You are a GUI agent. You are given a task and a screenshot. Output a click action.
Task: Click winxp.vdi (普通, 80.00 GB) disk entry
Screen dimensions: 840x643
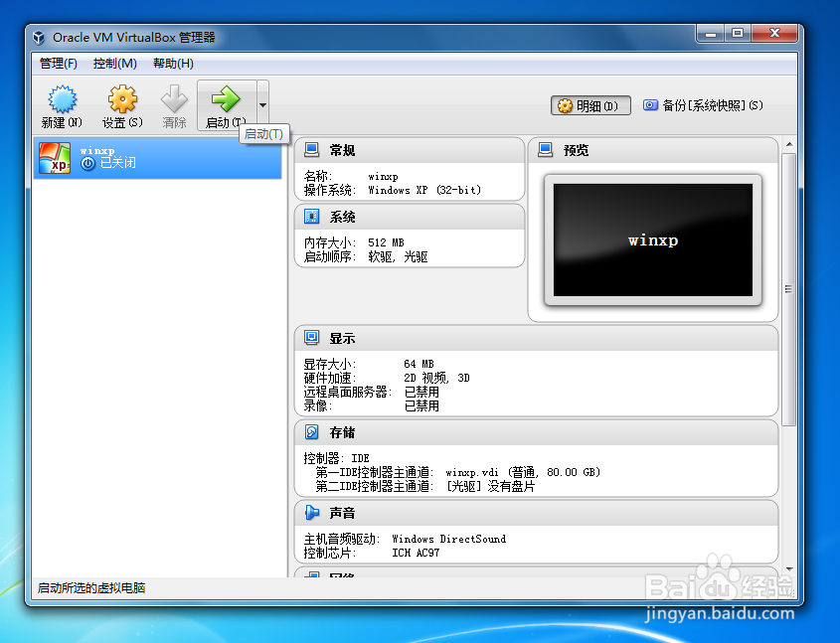tap(523, 472)
